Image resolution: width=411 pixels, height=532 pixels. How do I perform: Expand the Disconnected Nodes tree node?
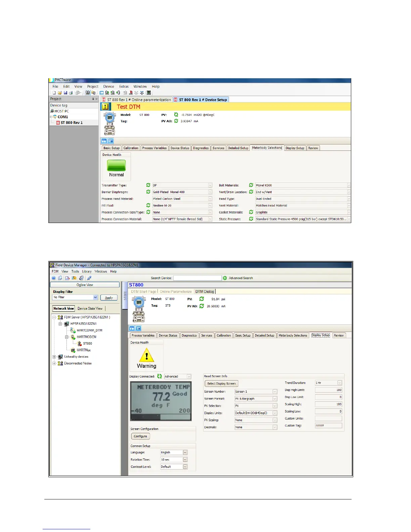[54, 363]
